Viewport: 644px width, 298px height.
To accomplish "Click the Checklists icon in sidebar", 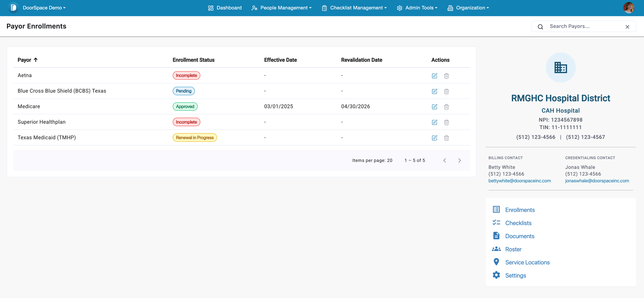I will coord(496,222).
